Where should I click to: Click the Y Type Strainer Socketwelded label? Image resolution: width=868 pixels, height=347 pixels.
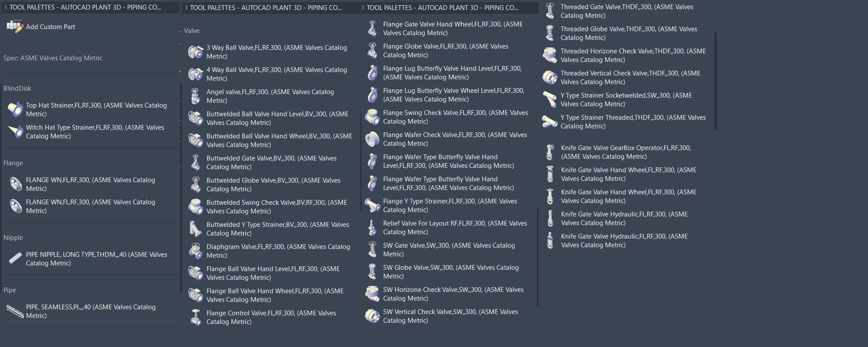click(626, 100)
